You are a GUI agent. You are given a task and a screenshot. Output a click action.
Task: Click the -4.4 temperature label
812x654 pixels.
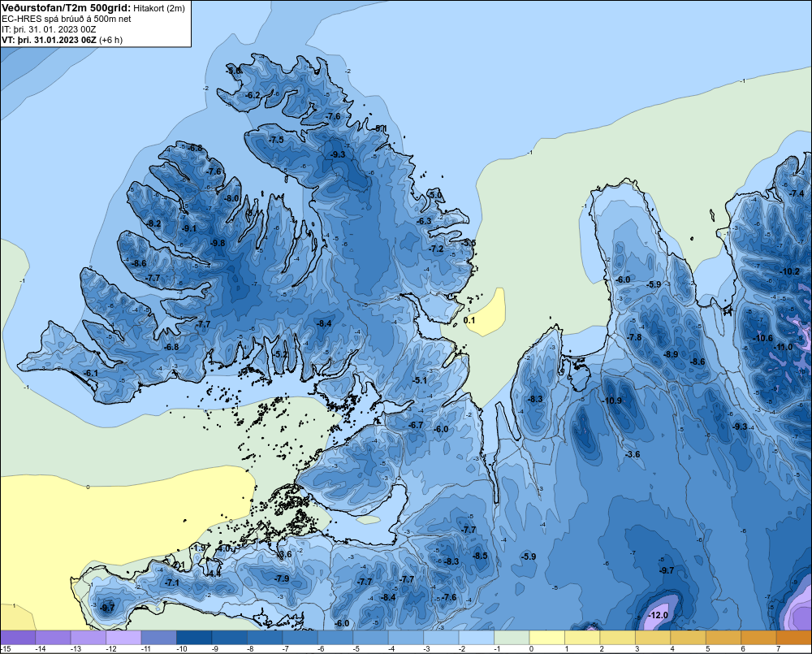tap(214, 573)
